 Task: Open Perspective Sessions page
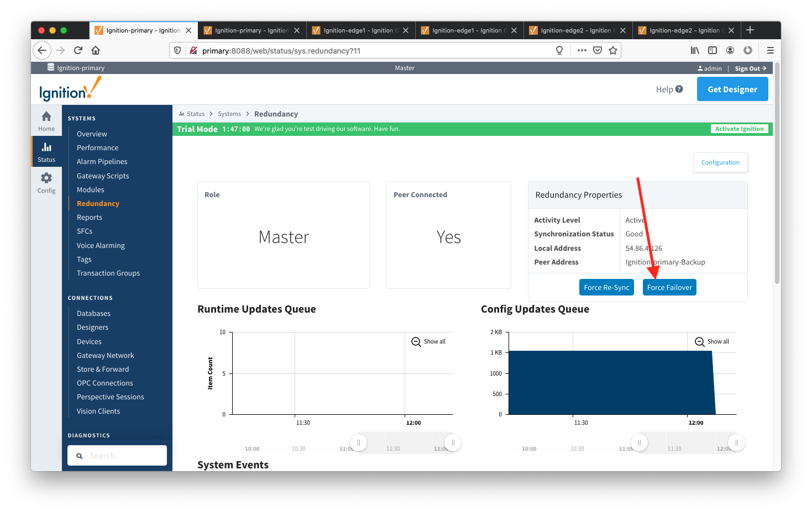(111, 397)
